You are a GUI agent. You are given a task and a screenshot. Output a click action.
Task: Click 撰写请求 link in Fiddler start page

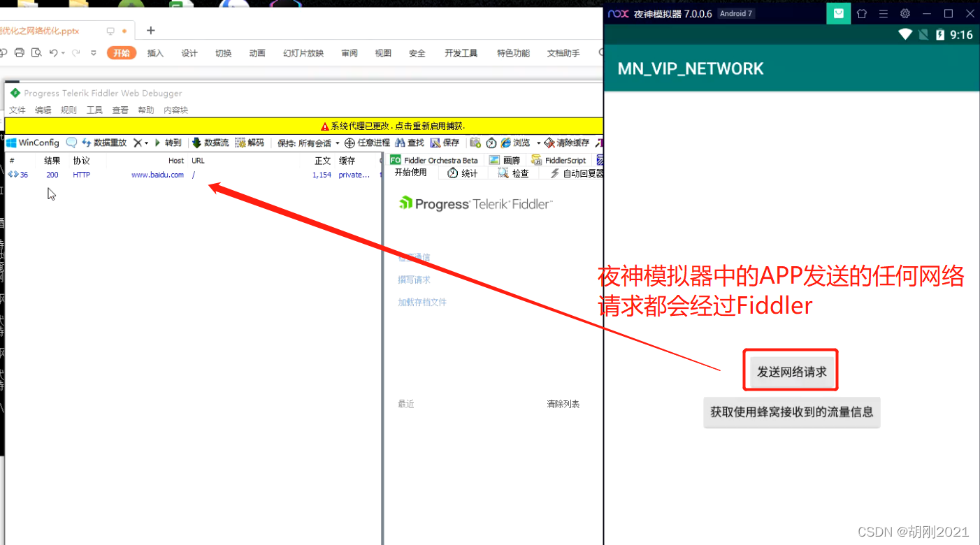[x=414, y=279]
